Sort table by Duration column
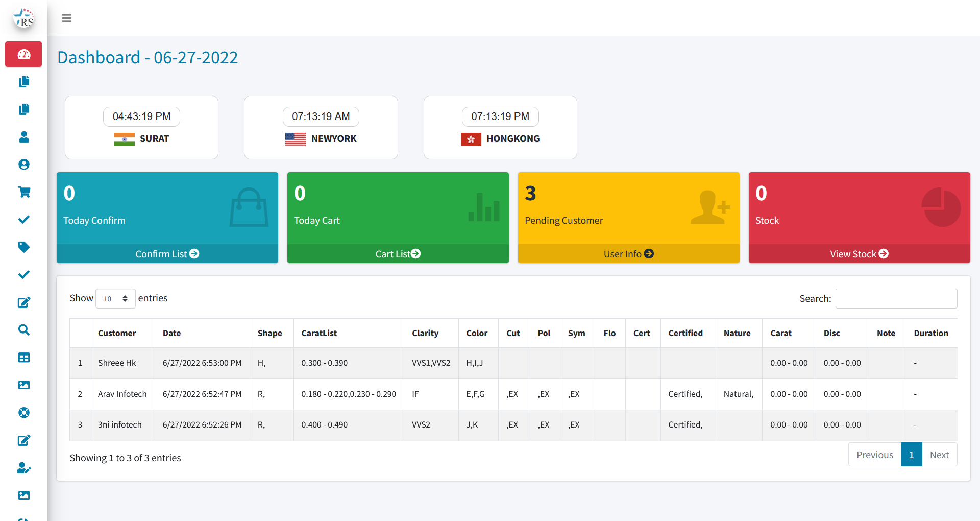980x521 pixels. coord(931,333)
